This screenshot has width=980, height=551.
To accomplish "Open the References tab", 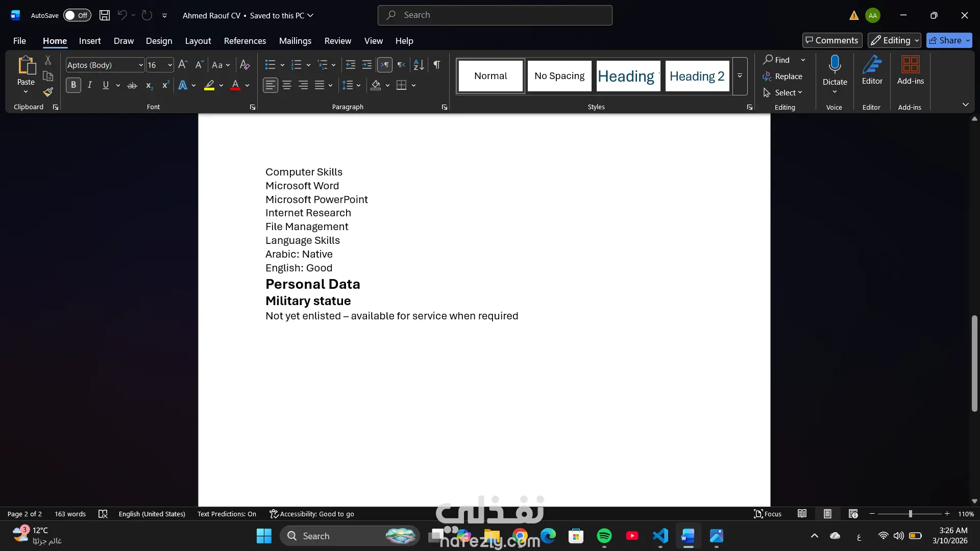I will click(x=244, y=41).
